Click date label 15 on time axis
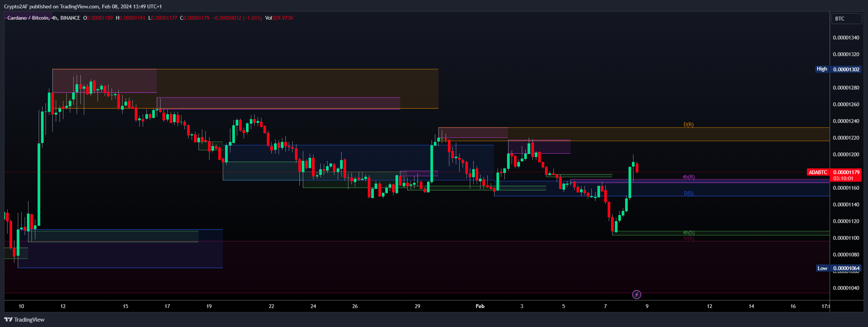The width and height of the screenshot is (868, 327). point(126,306)
